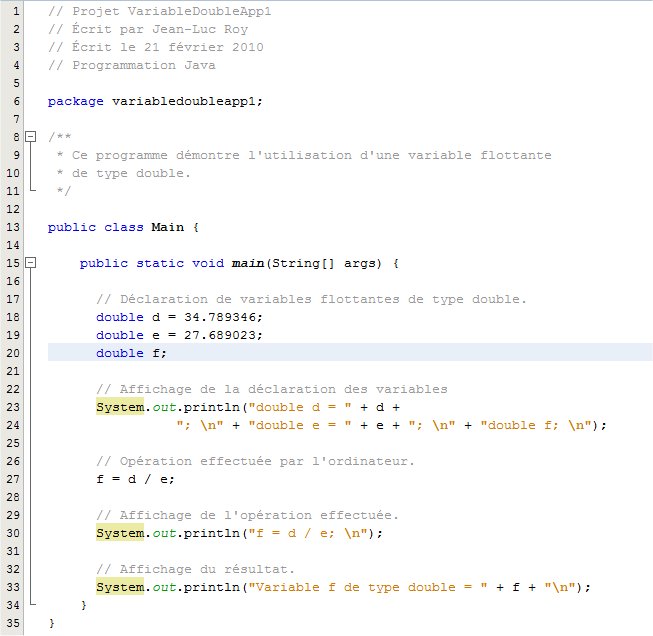Click the closing brace on line 35
This screenshot has height=636, width=653.
point(52,623)
